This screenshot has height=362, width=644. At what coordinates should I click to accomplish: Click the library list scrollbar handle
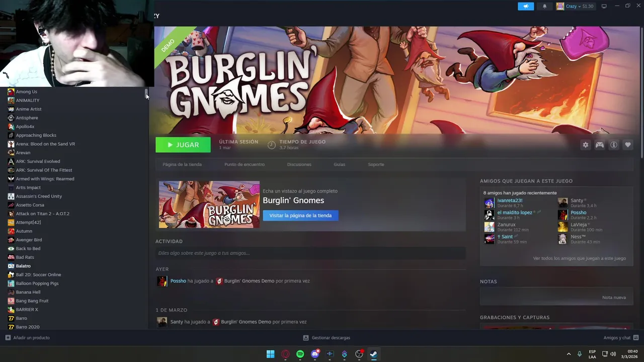point(146,94)
